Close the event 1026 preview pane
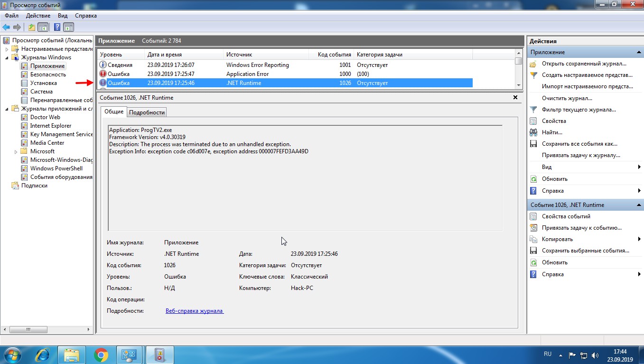 click(x=515, y=97)
